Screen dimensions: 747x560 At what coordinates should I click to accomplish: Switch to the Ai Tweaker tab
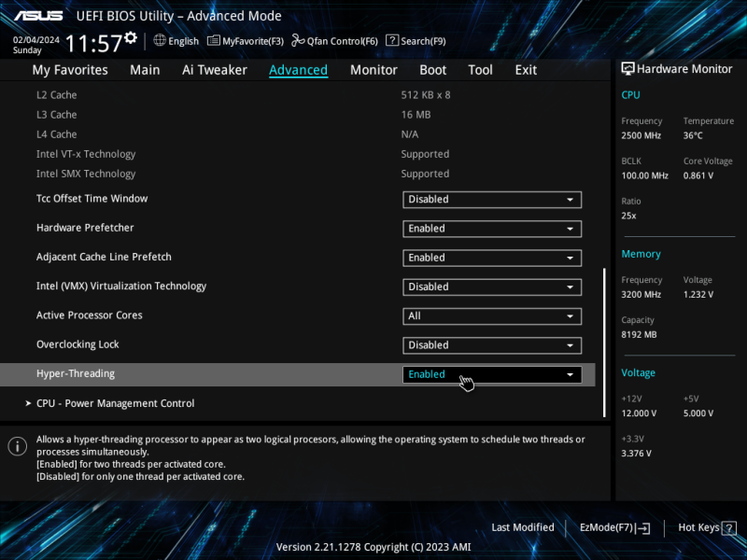coord(215,70)
